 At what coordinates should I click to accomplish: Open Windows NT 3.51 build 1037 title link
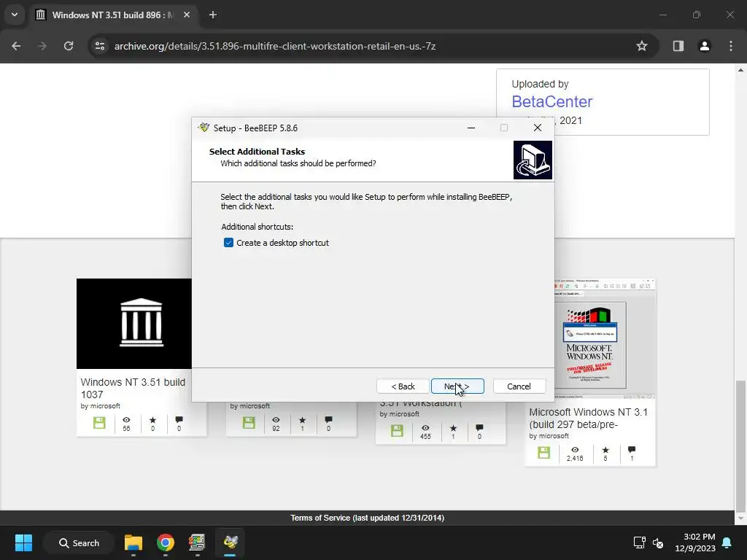pyautogui.click(x=133, y=388)
